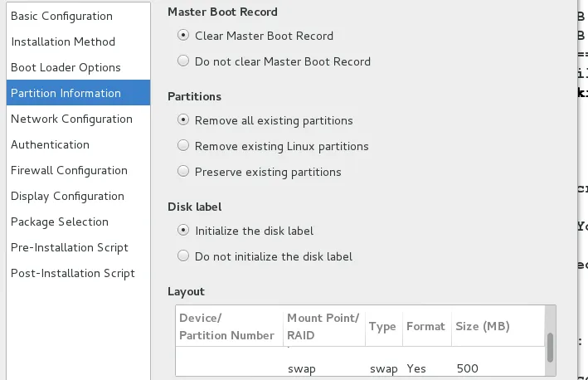The width and height of the screenshot is (588, 380).
Task: Enable Initialize the disk label
Action: coord(183,231)
